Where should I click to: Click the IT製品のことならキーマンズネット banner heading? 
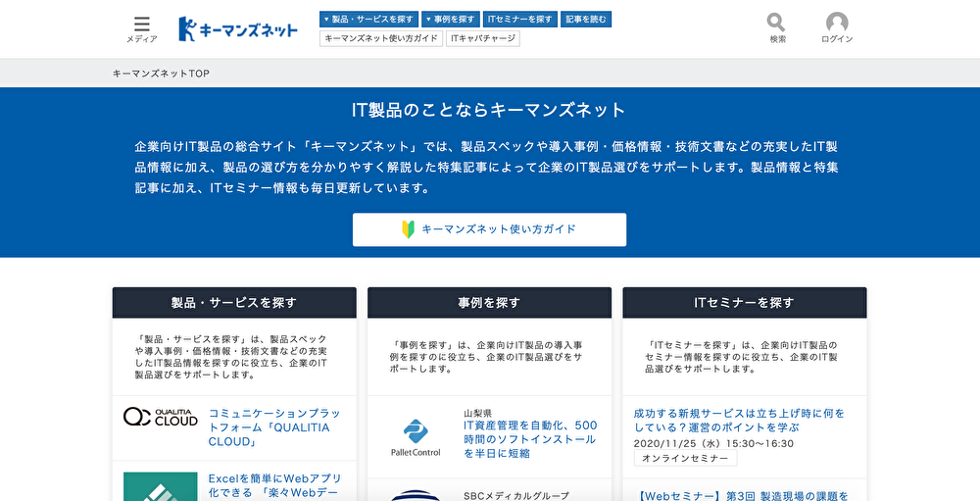click(x=489, y=110)
